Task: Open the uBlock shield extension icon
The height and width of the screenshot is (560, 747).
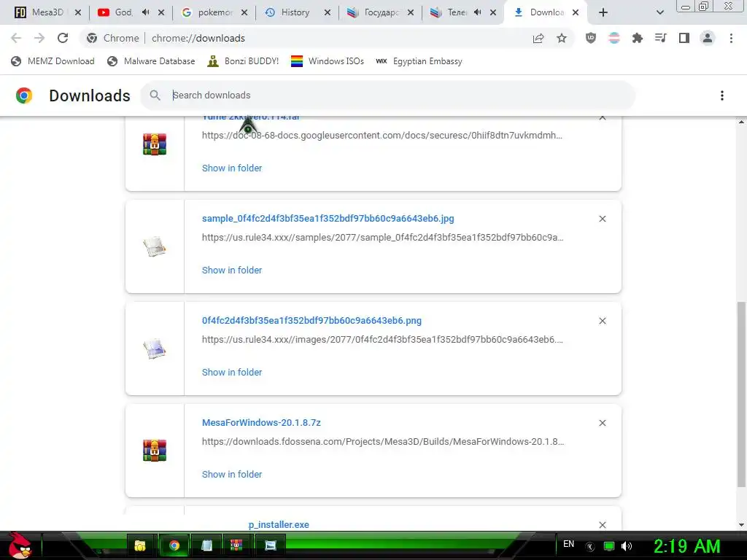Action: pos(591,38)
